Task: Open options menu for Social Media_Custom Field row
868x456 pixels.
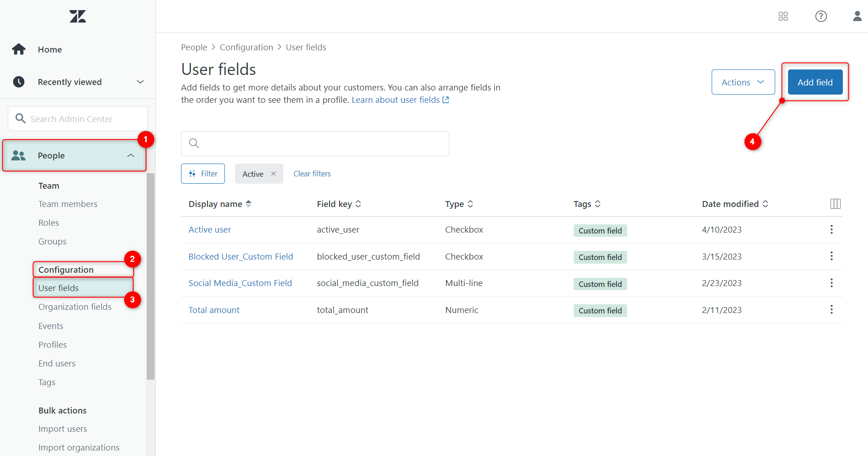Action: [x=831, y=283]
